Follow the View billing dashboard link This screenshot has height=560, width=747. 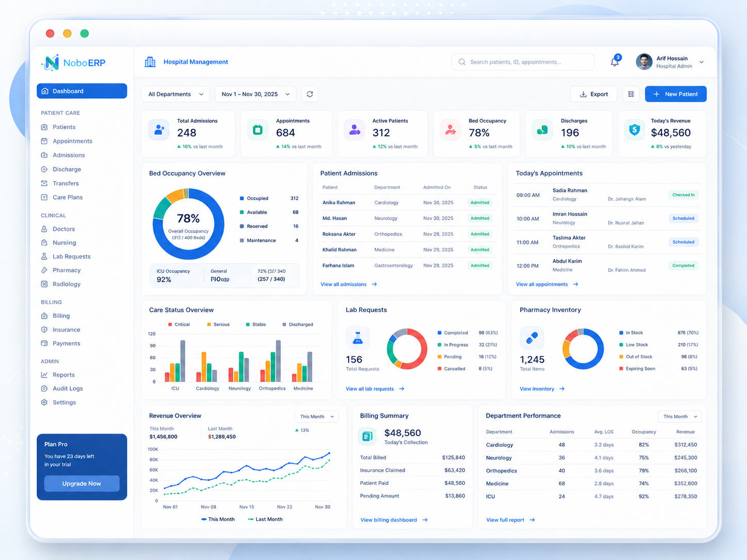(x=394, y=520)
